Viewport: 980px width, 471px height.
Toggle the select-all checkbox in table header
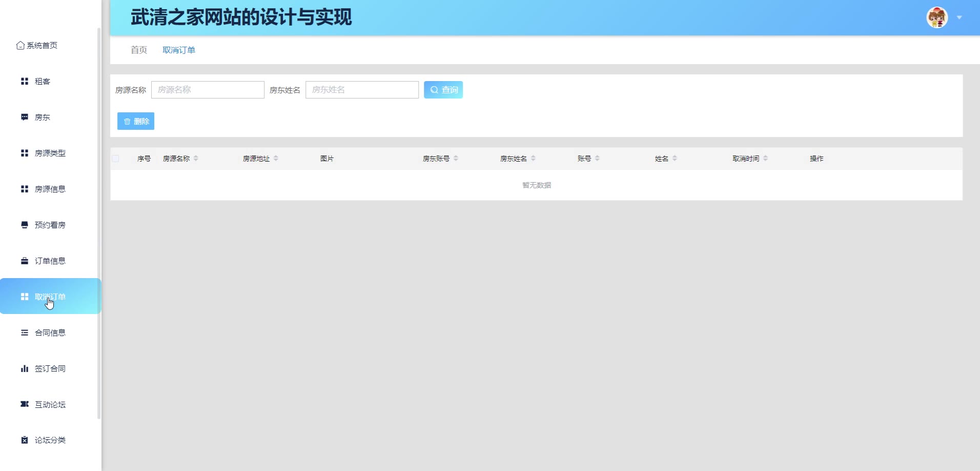(115, 159)
